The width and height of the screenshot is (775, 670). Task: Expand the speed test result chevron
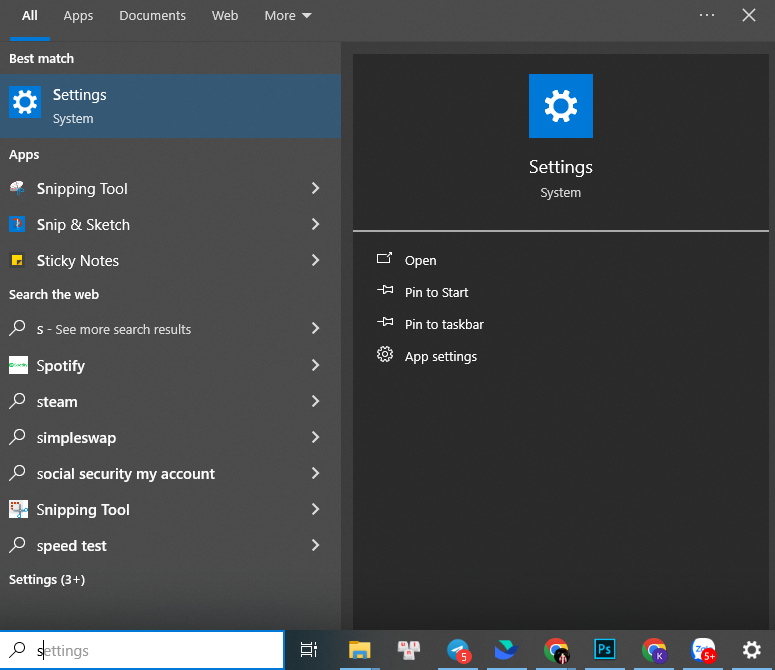(315, 546)
